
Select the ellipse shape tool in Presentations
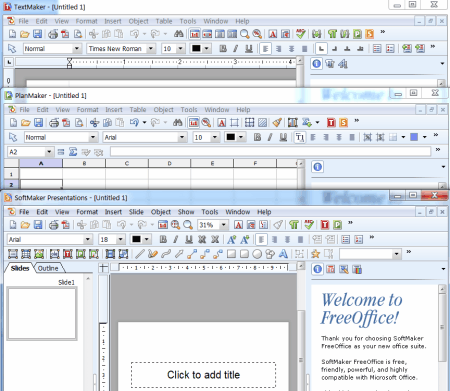coord(257,254)
